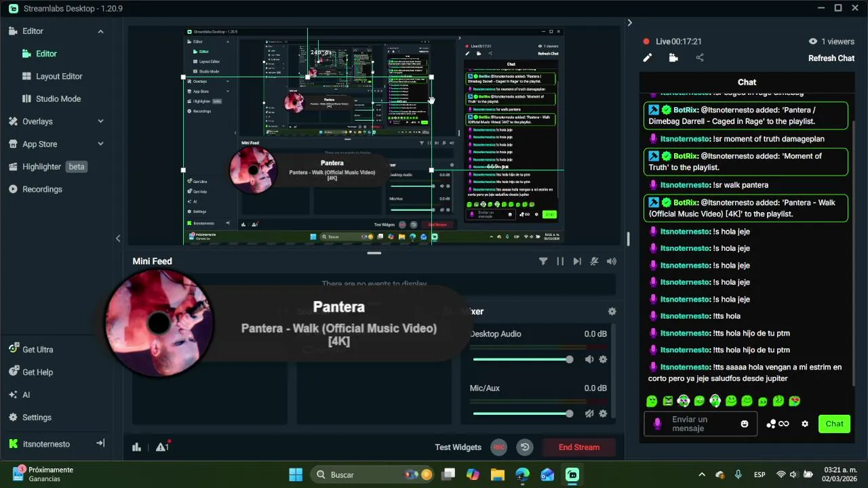Open Microsoft Edge from taskbar

522,474
